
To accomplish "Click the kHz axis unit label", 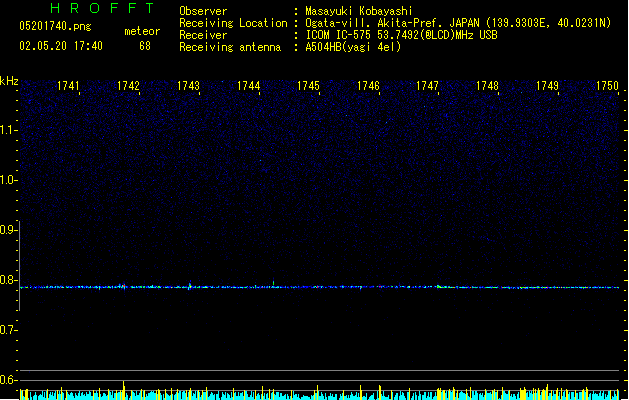I will click(x=9, y=81).
